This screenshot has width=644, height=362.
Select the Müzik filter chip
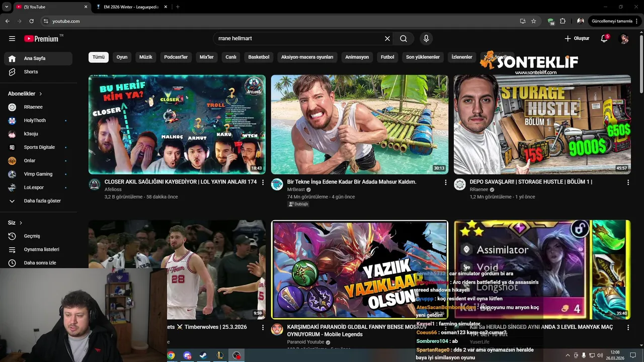pos(146,57)
